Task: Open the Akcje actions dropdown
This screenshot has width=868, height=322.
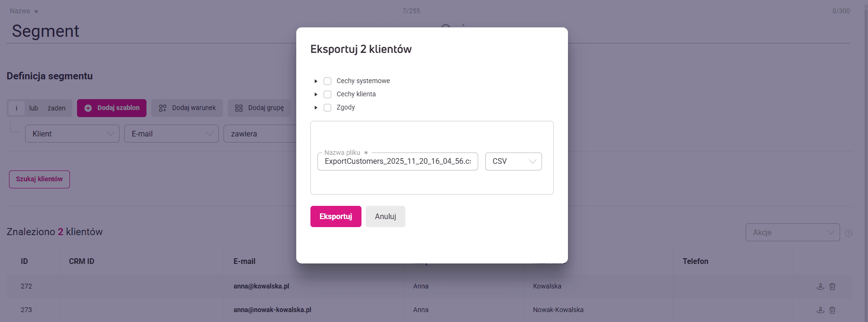Action: pos(792,232)
